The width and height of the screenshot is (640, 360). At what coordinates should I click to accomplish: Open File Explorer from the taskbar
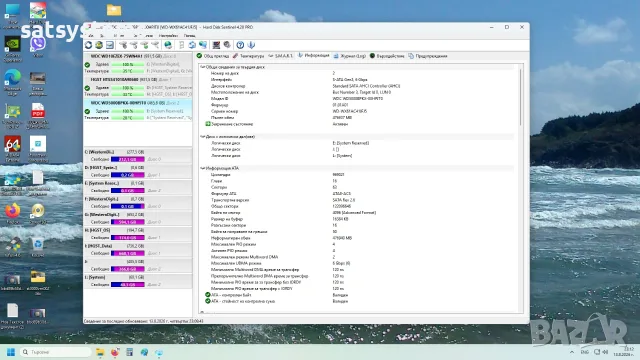(100, 352)
